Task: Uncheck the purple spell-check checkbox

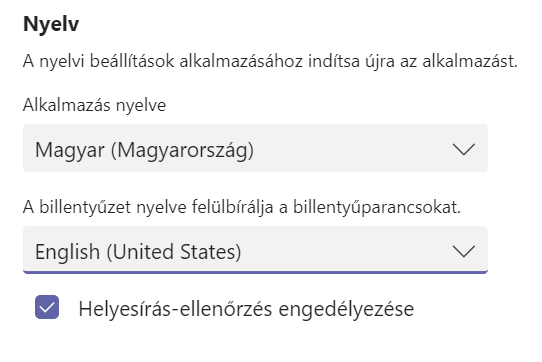Action: tap(47, 307)
